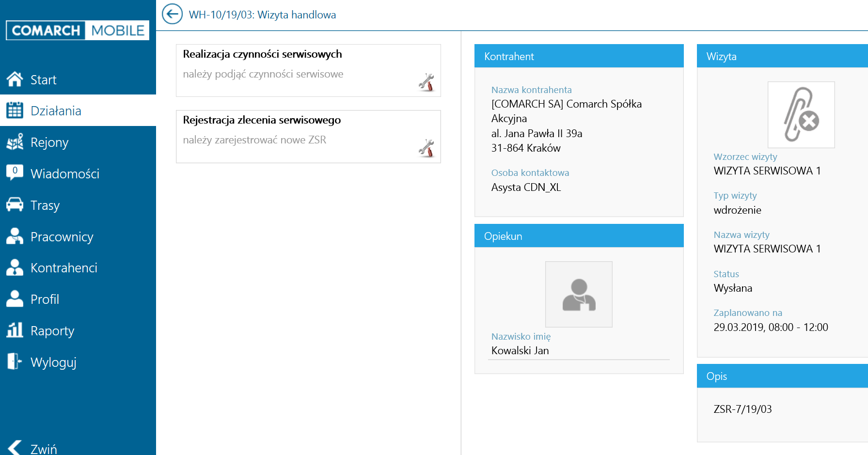The image size is (868, 455).
Task: Click status value Wysłana
Action: click(x=733, y=288)
